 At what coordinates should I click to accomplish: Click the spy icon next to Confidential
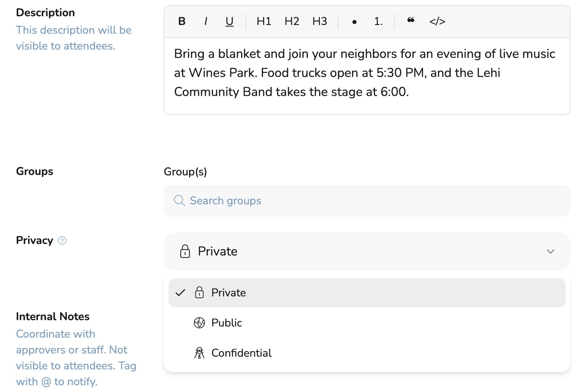click(199, 353)
